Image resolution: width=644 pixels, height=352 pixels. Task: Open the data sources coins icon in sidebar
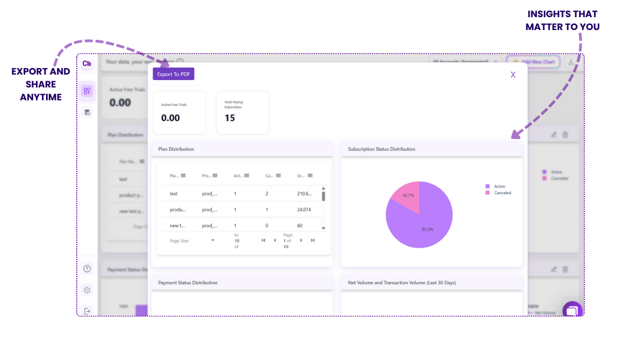pyautogui.click(x=87, y=112)
